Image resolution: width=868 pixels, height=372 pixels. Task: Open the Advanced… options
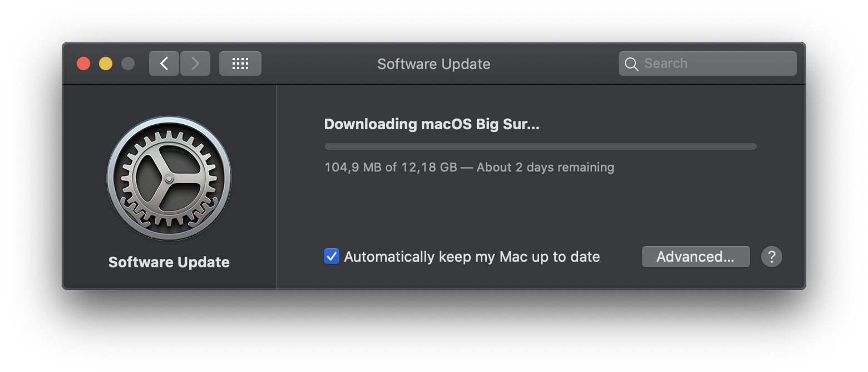point(696,257)
